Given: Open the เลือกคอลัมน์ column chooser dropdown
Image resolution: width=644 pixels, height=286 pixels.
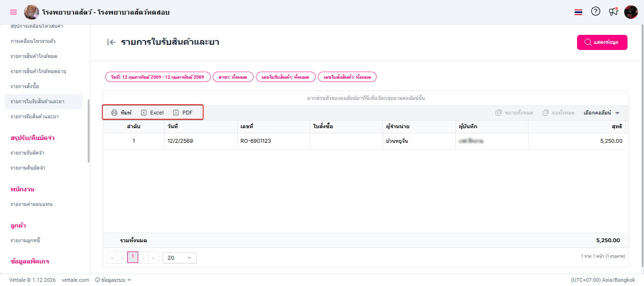Looking at the screenshot, I should coord(602,113).
